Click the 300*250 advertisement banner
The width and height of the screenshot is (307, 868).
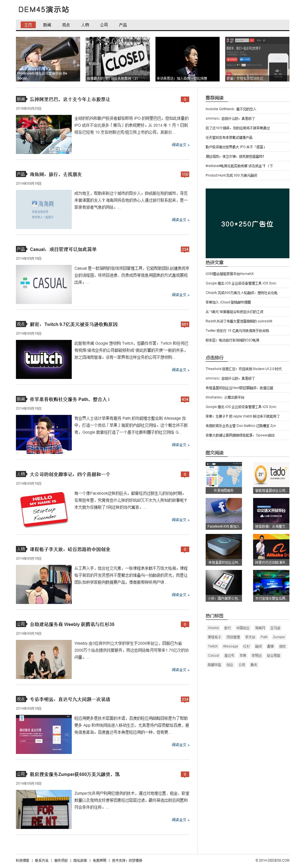point(247,223)
